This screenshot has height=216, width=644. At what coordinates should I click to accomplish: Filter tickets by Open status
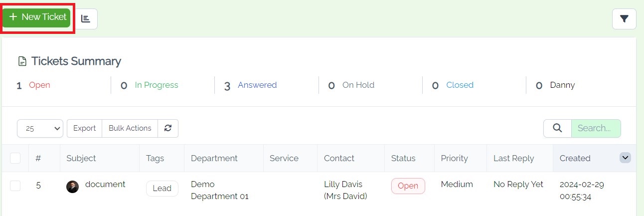(x=39, y=85)
